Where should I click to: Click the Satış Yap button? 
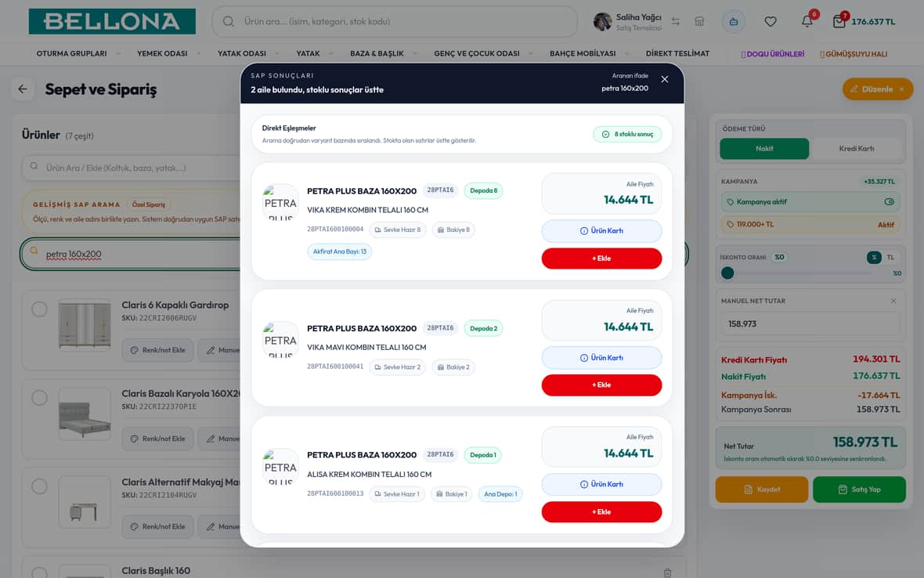[858, 489]
